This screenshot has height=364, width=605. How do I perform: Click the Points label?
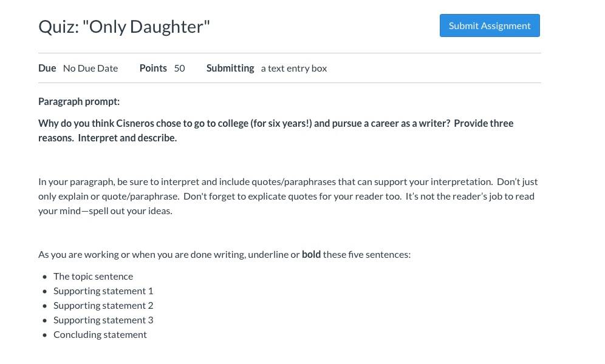click(153, 68)
